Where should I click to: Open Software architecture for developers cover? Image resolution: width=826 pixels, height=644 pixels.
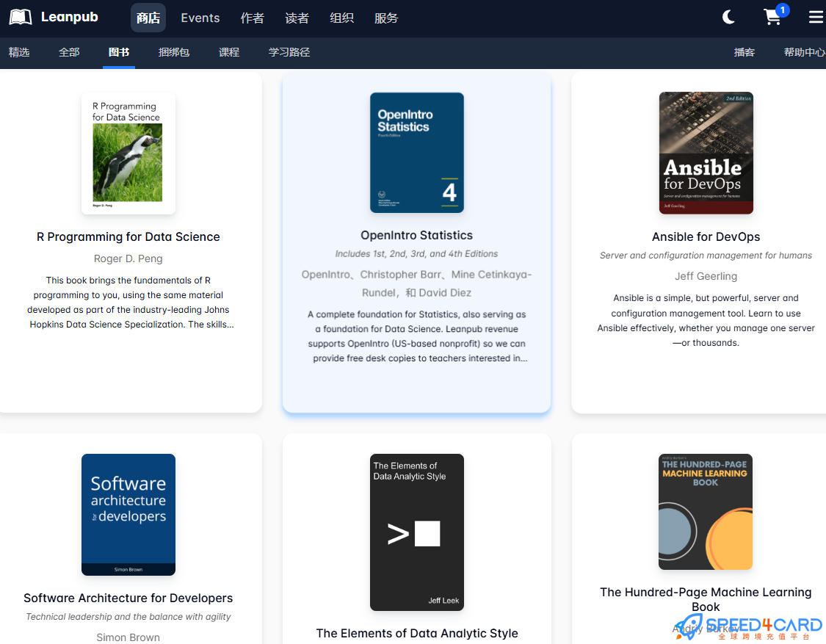pos(128,514)
